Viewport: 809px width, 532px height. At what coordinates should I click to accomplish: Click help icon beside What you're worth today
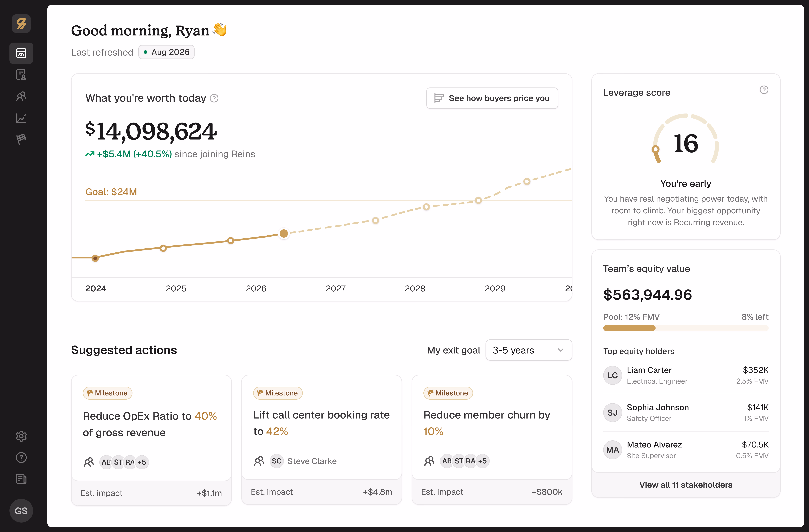click(x=214, y=98)
